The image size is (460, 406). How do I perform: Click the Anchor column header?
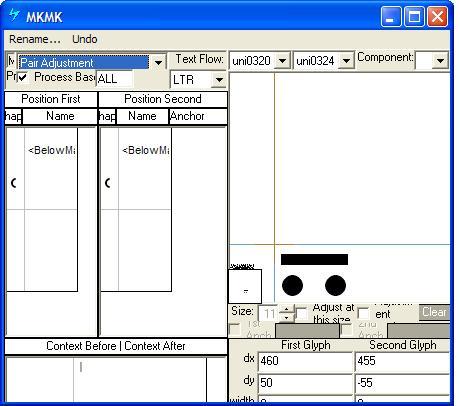pyautogui.click(x=198, y=116)
